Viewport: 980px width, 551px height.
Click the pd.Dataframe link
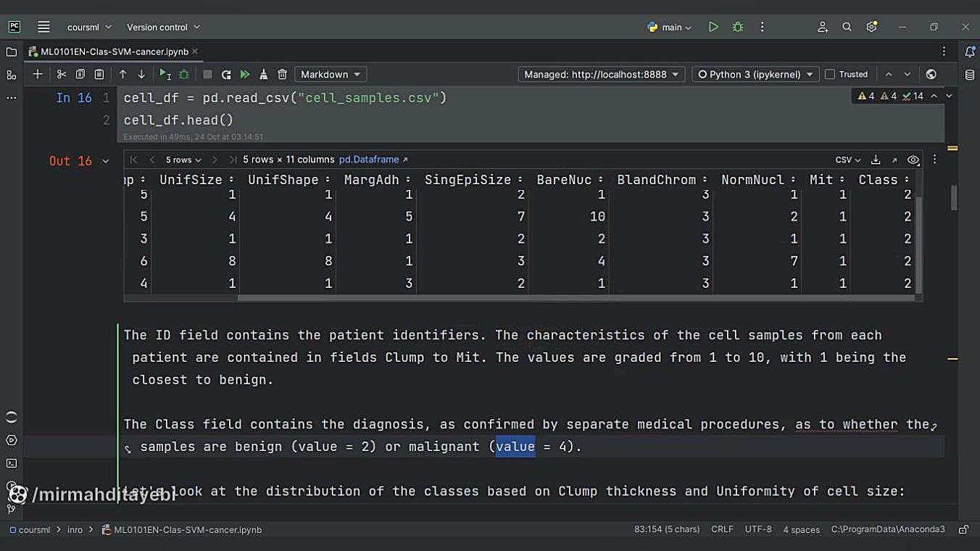point(373,159)
